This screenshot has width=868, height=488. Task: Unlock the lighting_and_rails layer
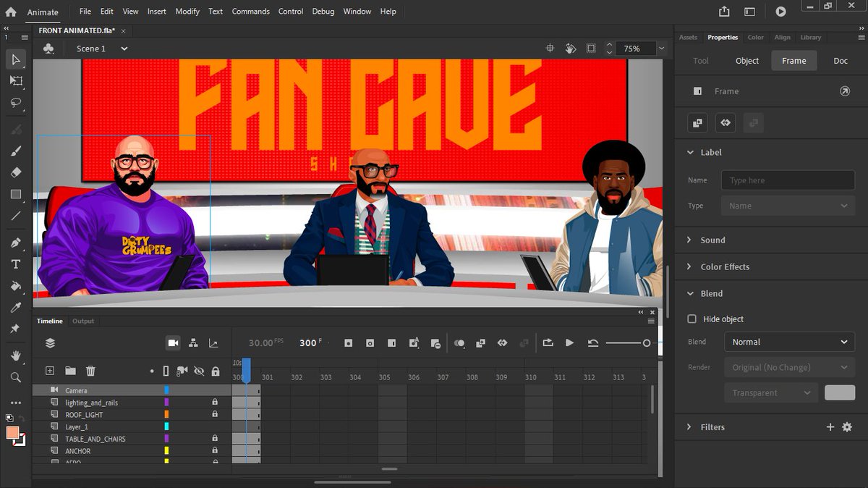click(x=215, y=403)
